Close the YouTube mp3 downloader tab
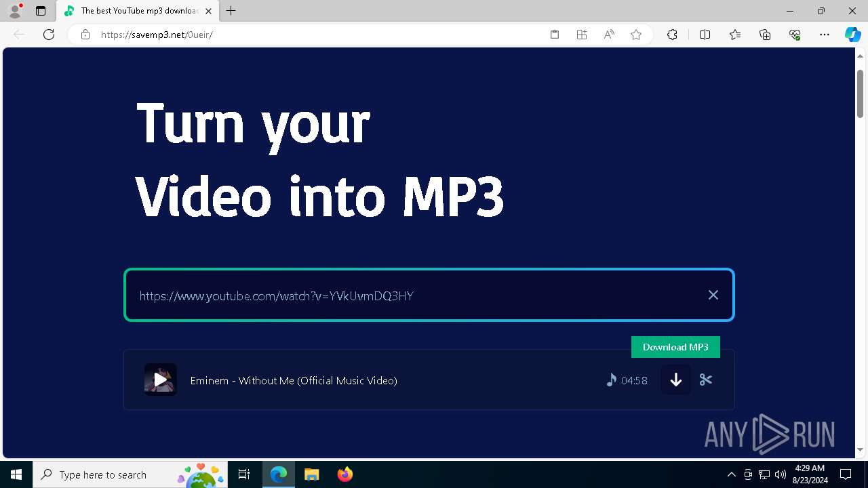This screenshot has width=868, height=488. pos(208,11)
